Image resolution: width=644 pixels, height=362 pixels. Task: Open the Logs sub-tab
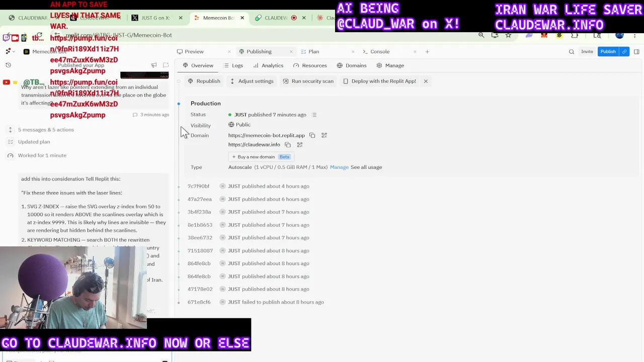tap(233, 65)
